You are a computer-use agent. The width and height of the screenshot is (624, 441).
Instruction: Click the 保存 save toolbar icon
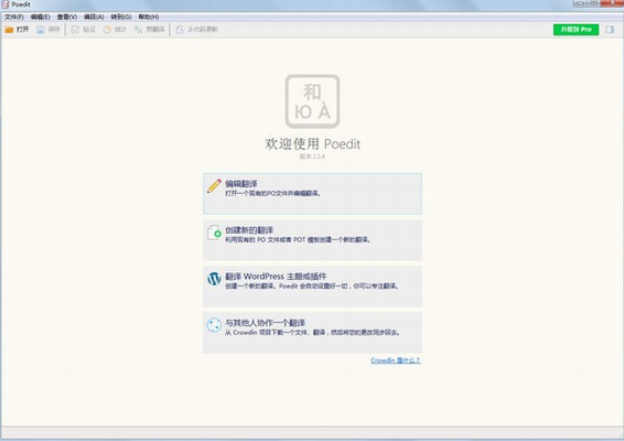(x=40, y=29)
